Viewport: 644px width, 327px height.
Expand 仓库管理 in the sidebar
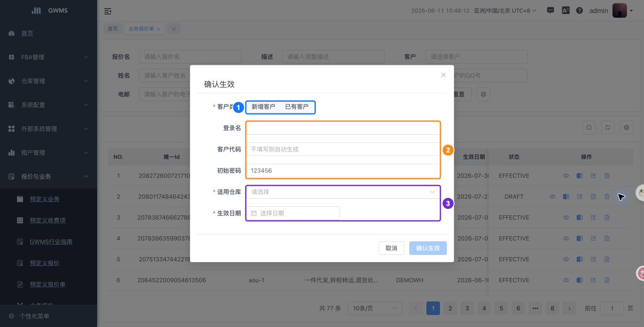49,81
